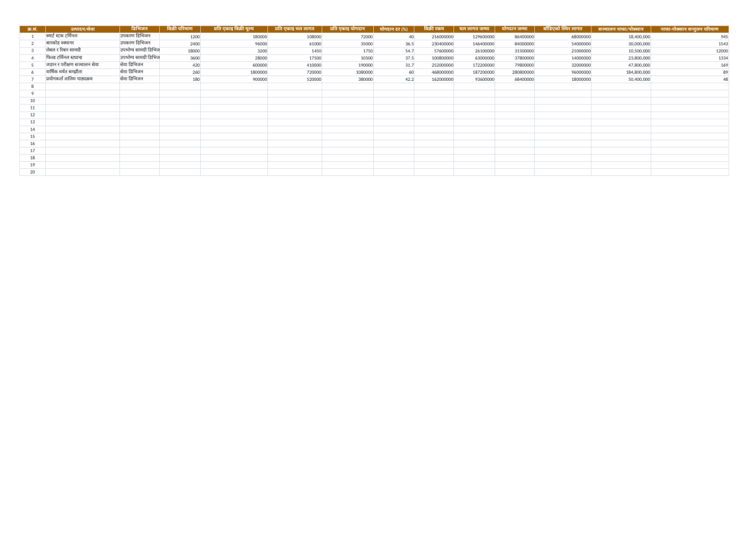This screenshot has width=756, height=535.
Task: Click unit contribution value '1080000'
Action: pos(347,73)
